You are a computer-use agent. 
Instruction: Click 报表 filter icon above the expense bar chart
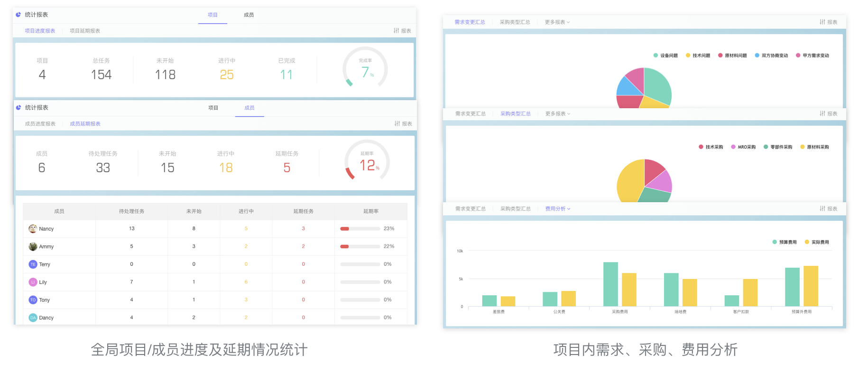click(822, 209)
